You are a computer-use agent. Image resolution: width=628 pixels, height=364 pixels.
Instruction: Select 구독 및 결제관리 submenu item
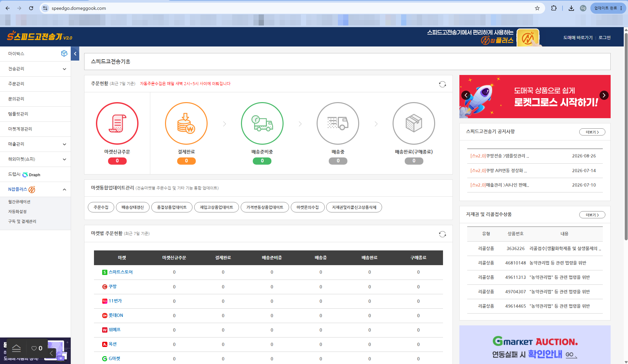pos(22,221)
